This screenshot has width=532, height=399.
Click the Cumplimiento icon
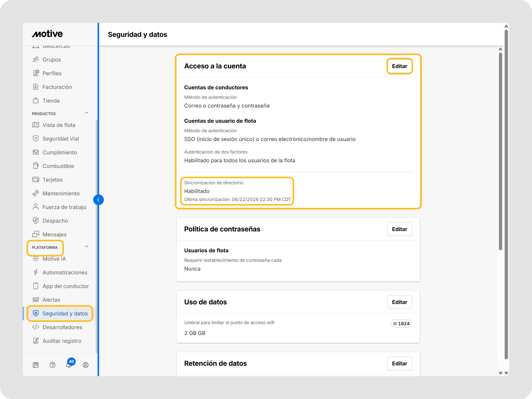pyautogui.click(x=36, y=152)
